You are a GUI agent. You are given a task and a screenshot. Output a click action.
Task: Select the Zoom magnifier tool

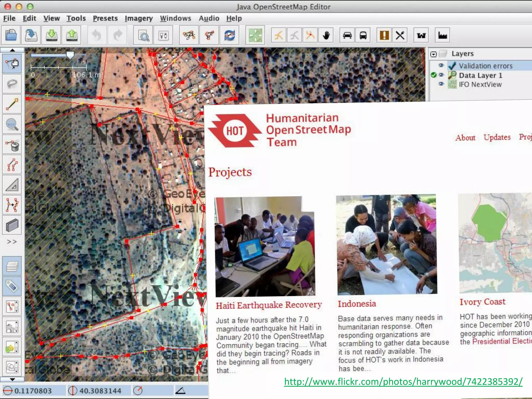point(12,124)
